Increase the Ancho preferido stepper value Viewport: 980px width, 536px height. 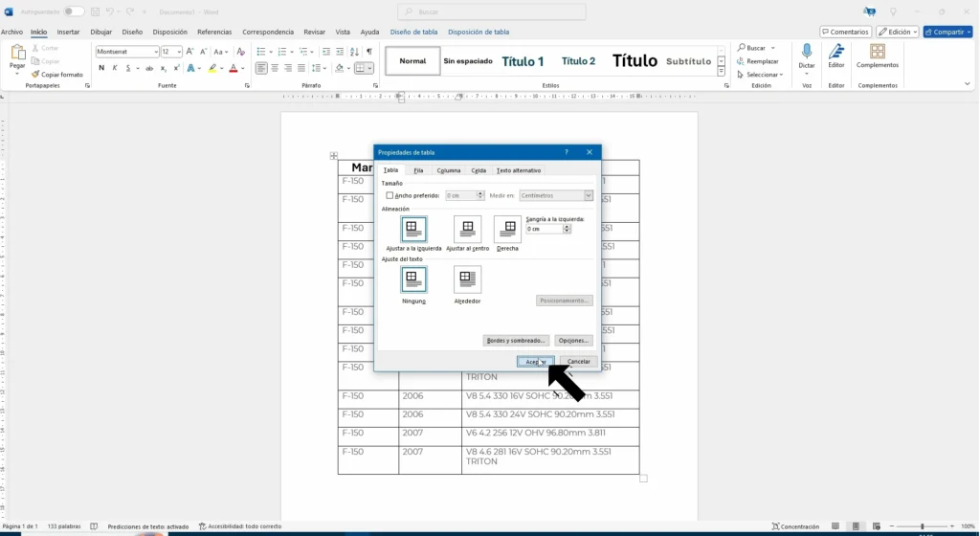(480, 193)
